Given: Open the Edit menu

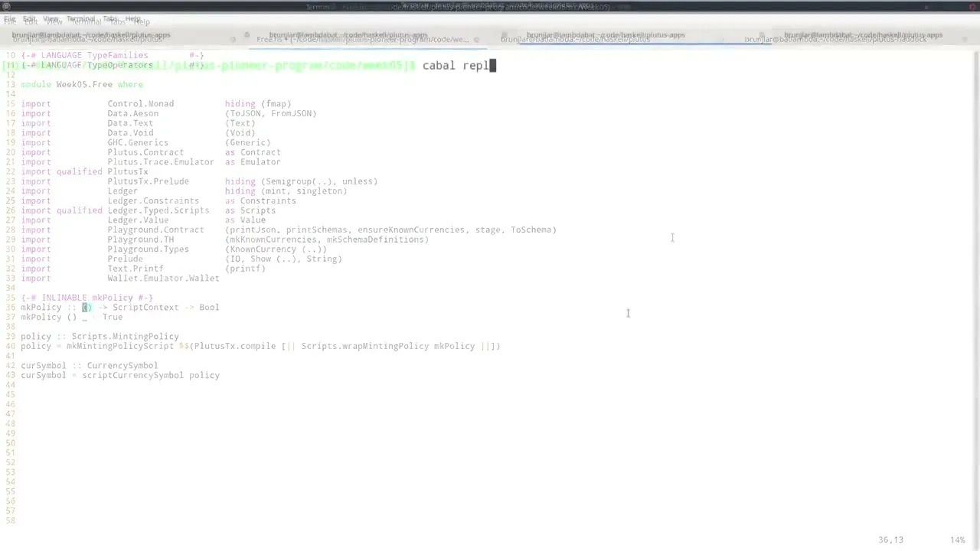Looking at the screenshot, I should [x=29, y=21].
